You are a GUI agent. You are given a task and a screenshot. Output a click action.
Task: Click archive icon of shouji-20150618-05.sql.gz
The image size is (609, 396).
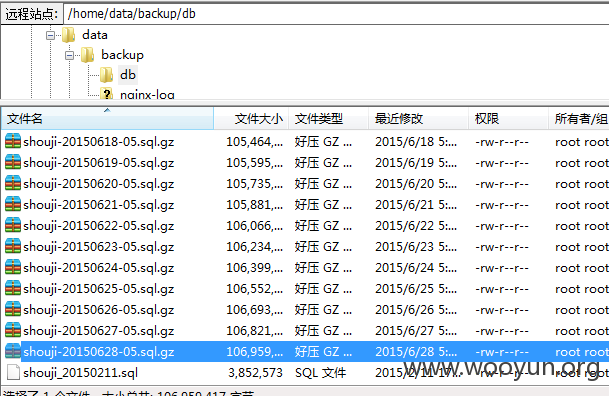[x=13, y=141]
